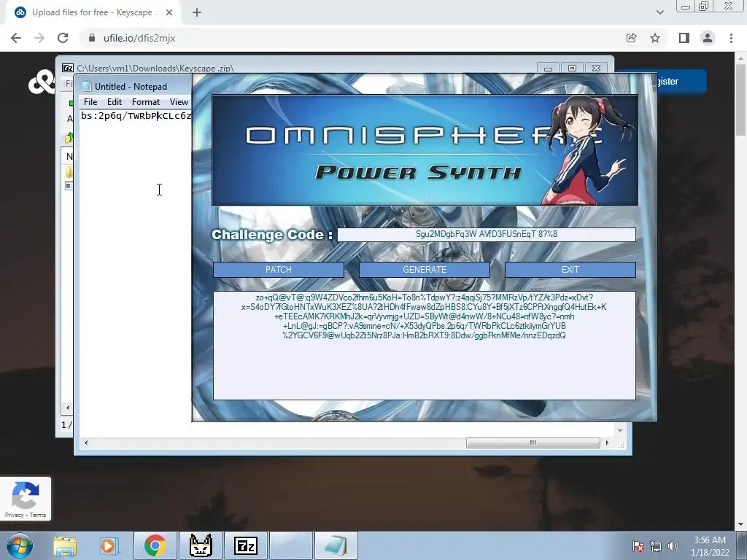This screenshot has width=747, height=560.
Task: Click the Chrome page vertical scrollbar
Action: [741, 100]
